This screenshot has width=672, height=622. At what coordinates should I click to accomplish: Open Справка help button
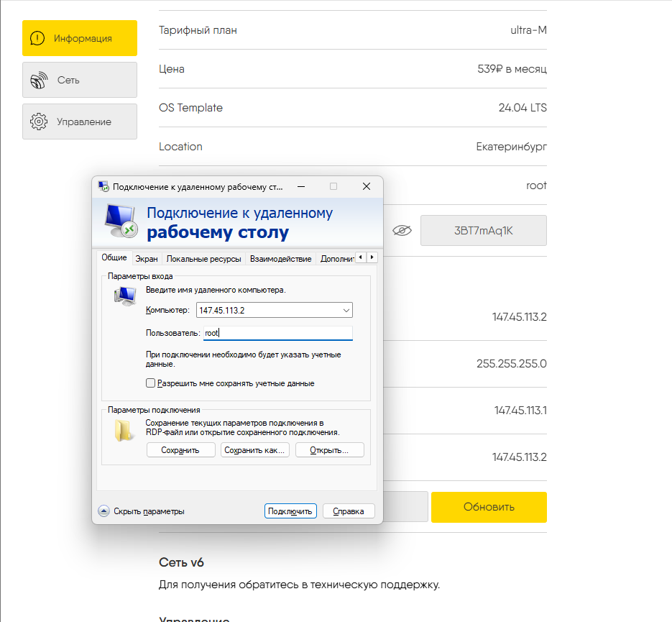(x=349, y=511)
